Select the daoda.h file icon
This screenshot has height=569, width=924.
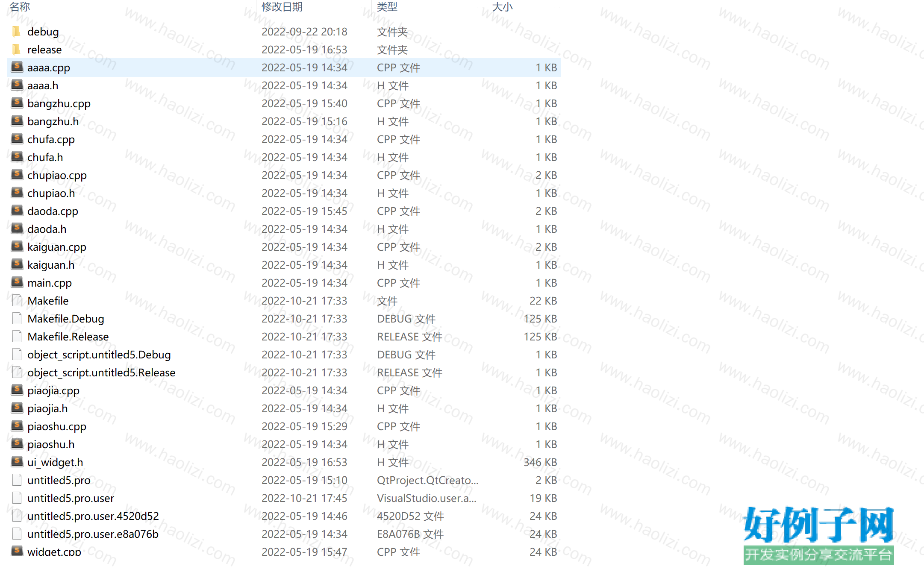(17, 229)
